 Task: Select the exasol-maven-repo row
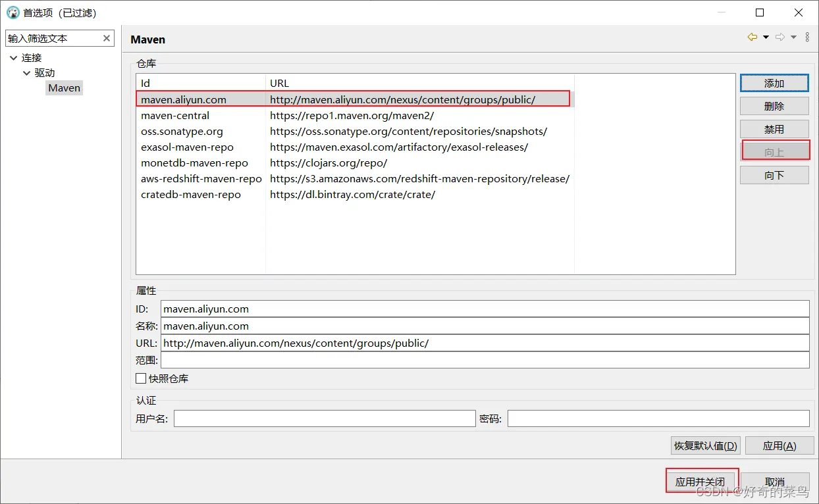[x=355, y=147]
